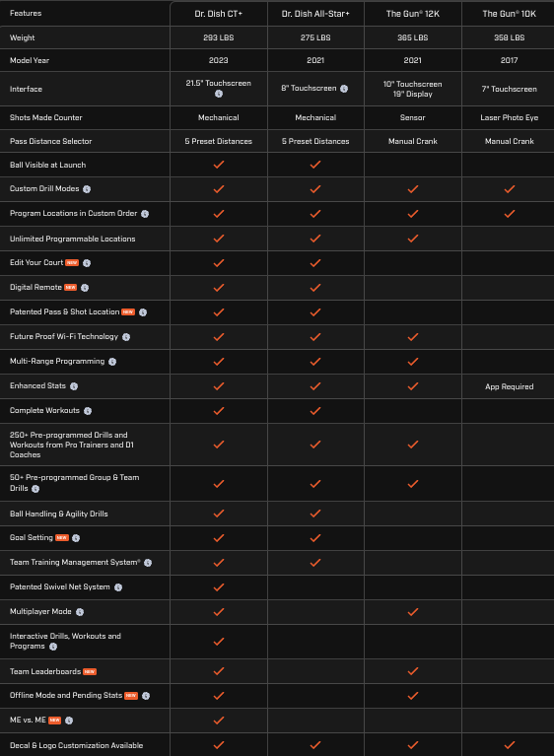This screenshot has height=756, width=554.
Task: Click info icon under 21.5" Touchscreen
Action: point(219,94)
